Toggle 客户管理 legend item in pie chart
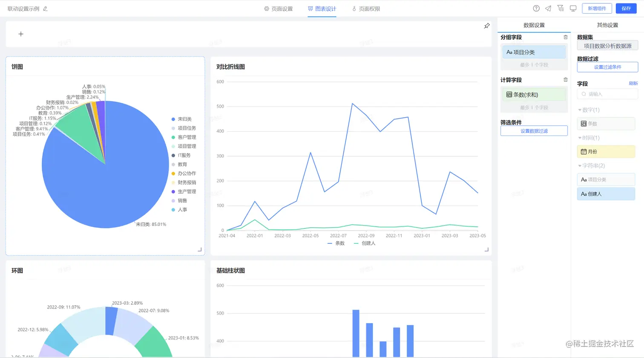Viewport: 644px width, 358px height. (x=184, y=137)
